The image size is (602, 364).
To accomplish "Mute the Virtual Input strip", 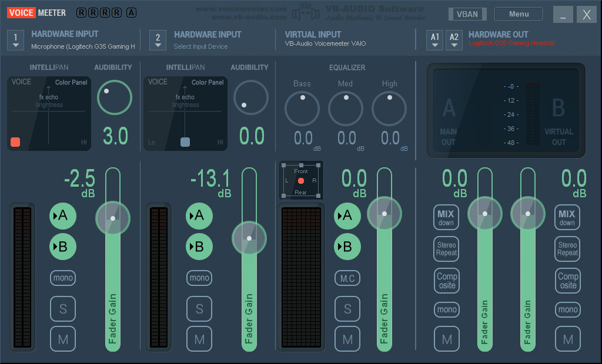I will click(347, 339).
